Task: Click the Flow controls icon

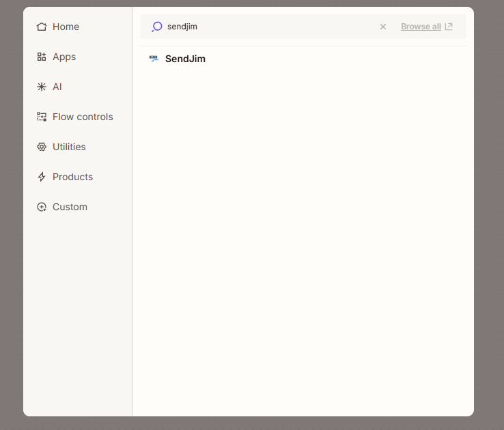Action: tap(42, 117)
